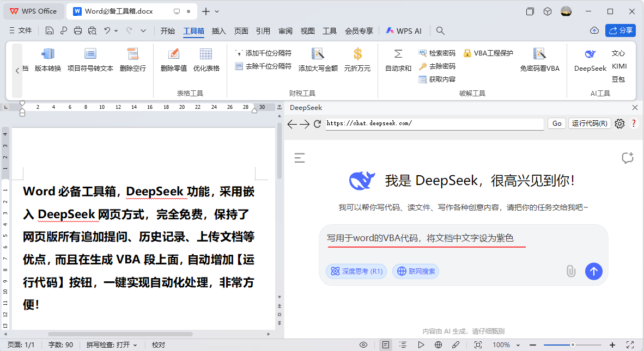Attach a file with the paperclip icon
Viewport: 644px width, 351px height.
[570, 271]
